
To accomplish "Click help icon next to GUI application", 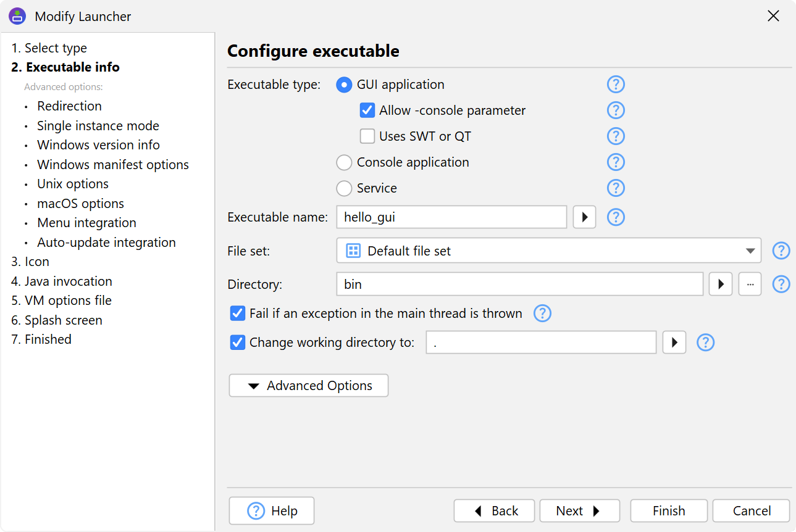I will 616,85.
